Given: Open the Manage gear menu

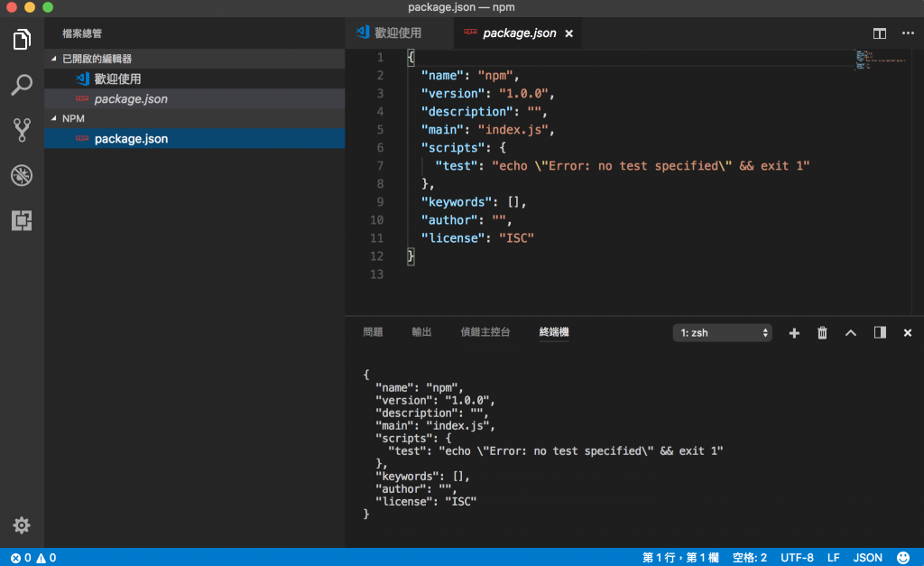Looking at the screenshot, I should pyautogui.click(x=22, y=524).
